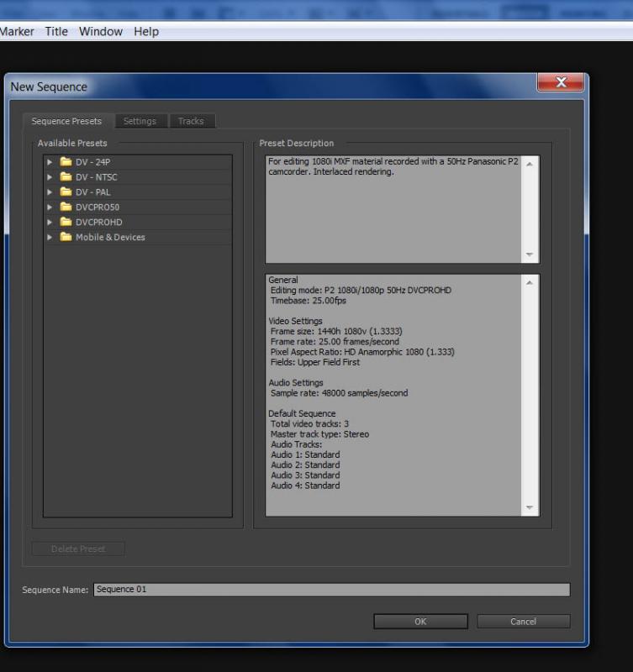Click the DVCPROHD folder icon

tap(66, 222)
